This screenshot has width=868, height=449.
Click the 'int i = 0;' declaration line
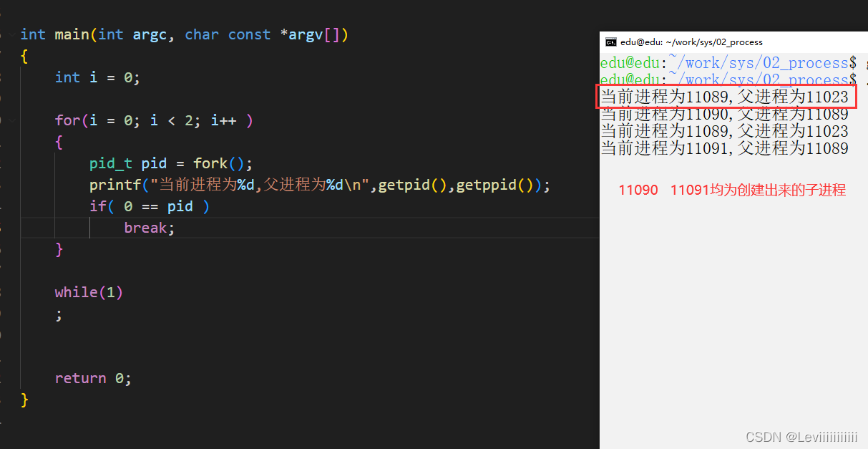coord(97,77)
